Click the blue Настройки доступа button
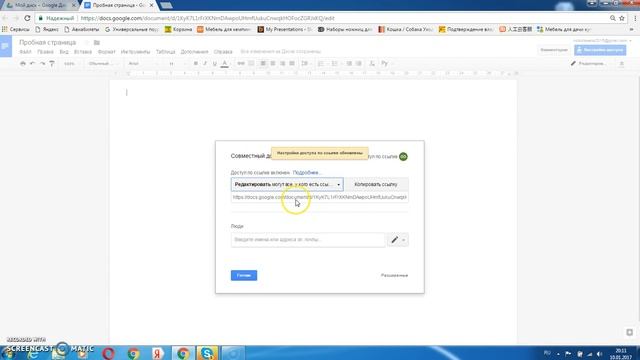 [600, 50]
